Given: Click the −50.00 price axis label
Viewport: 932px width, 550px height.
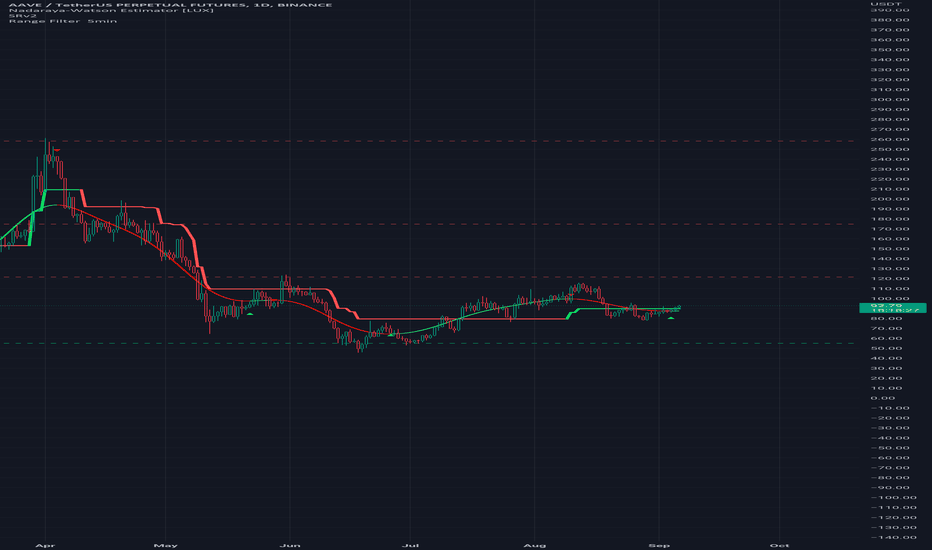Looking at the screenshot, I should point(890,448).
